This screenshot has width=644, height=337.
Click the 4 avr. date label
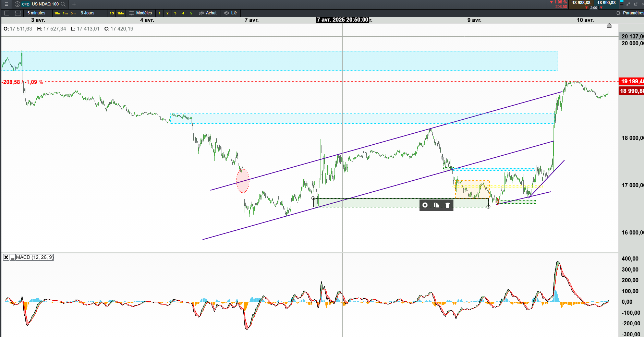click(x=147, y=20)
